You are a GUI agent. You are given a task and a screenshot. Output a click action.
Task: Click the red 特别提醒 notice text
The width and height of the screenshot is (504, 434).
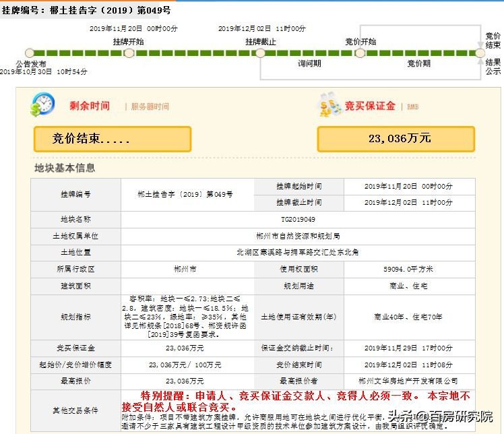[296, 401]
